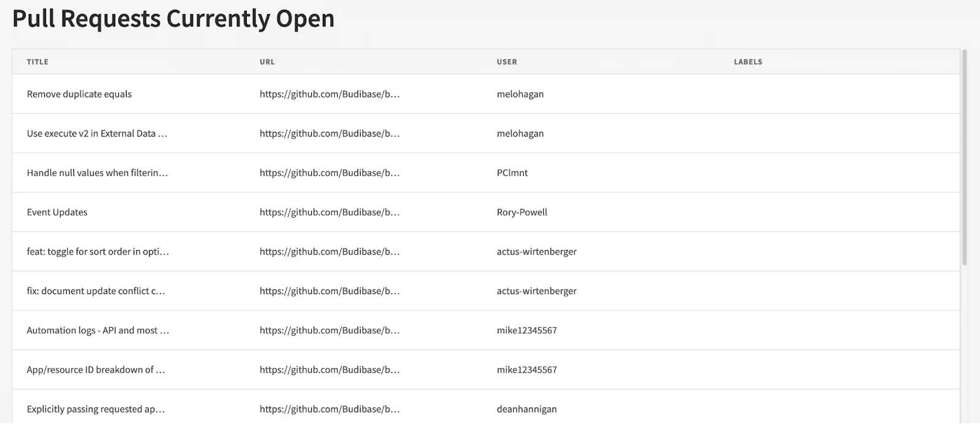Click mike12345567 in Automation logs row
The height and width of the screenshot is (424, 980).
coord(527,330)
